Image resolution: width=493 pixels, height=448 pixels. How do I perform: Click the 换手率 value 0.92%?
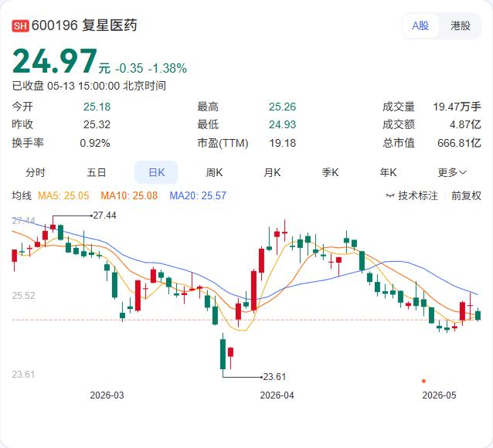coord(95,143)
